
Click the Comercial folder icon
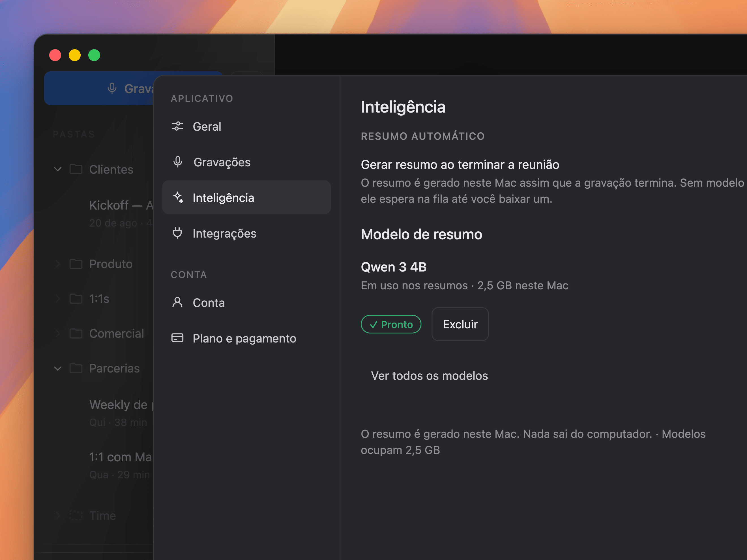click(x=76, y=333)
